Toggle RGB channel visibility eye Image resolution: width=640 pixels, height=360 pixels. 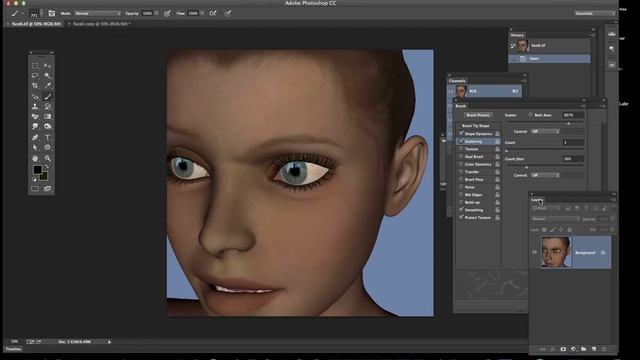(451, 91)
